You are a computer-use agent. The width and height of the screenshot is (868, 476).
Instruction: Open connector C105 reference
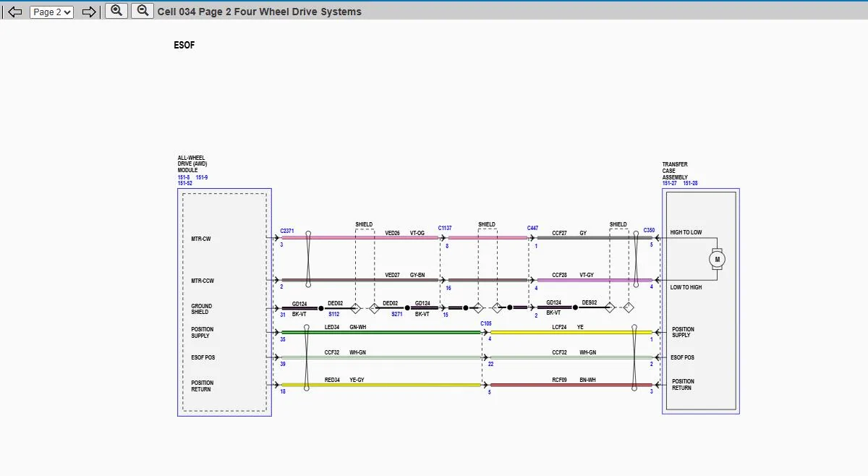(486, 324)
